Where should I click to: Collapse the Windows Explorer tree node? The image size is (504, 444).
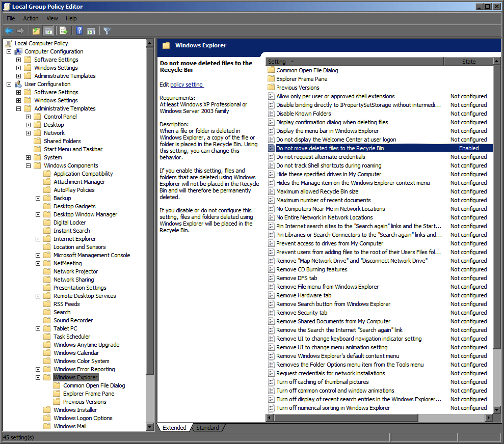tap(38, 377)
